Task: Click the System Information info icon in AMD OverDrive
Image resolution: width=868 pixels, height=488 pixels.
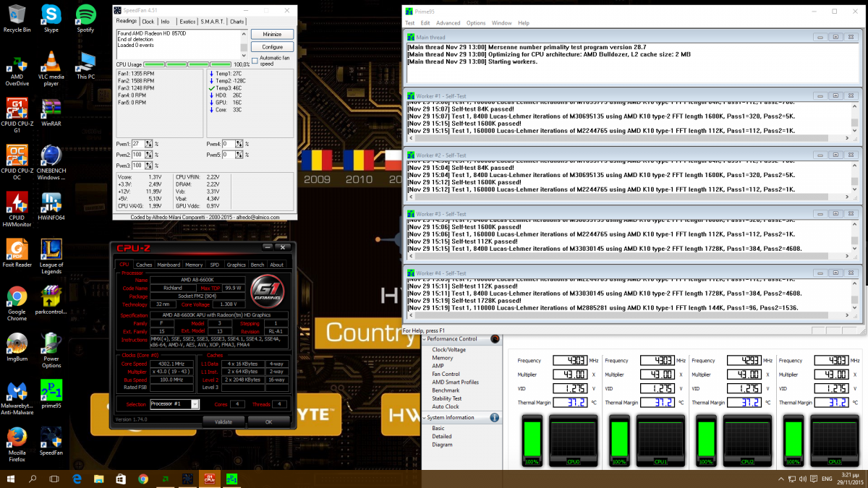Action: point(495,417)
